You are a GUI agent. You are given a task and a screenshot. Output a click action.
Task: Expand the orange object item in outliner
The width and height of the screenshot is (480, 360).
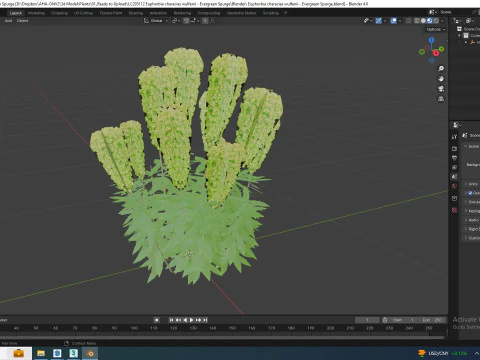pos(466,42)
